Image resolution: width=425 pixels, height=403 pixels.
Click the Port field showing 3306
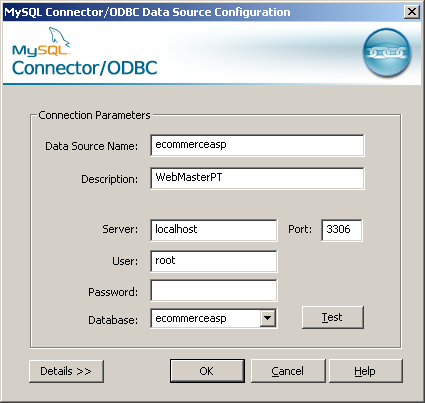(342, 230)
